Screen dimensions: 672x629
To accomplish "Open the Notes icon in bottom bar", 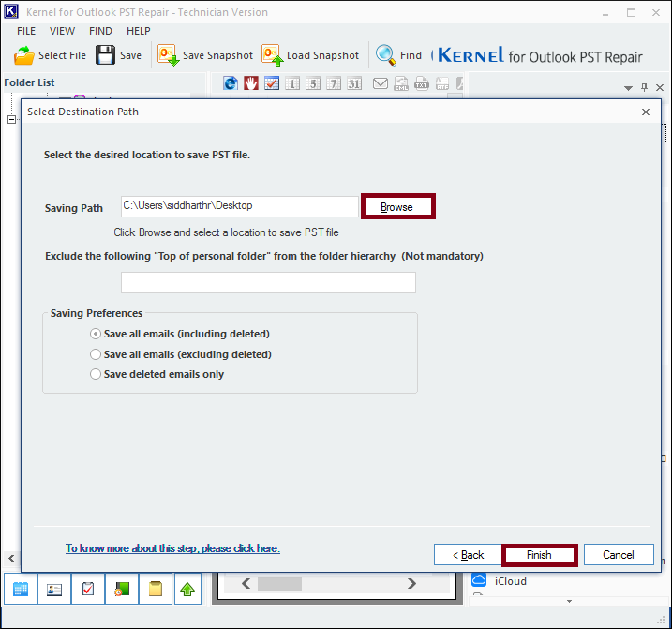I will point(156,589).
